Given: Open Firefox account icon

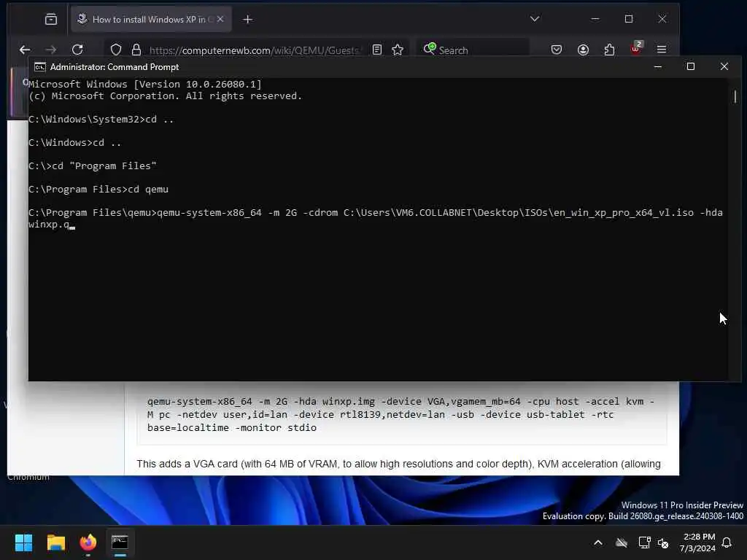Looking at the screenshot, I should pyautogui.click(x=583, y=50).
